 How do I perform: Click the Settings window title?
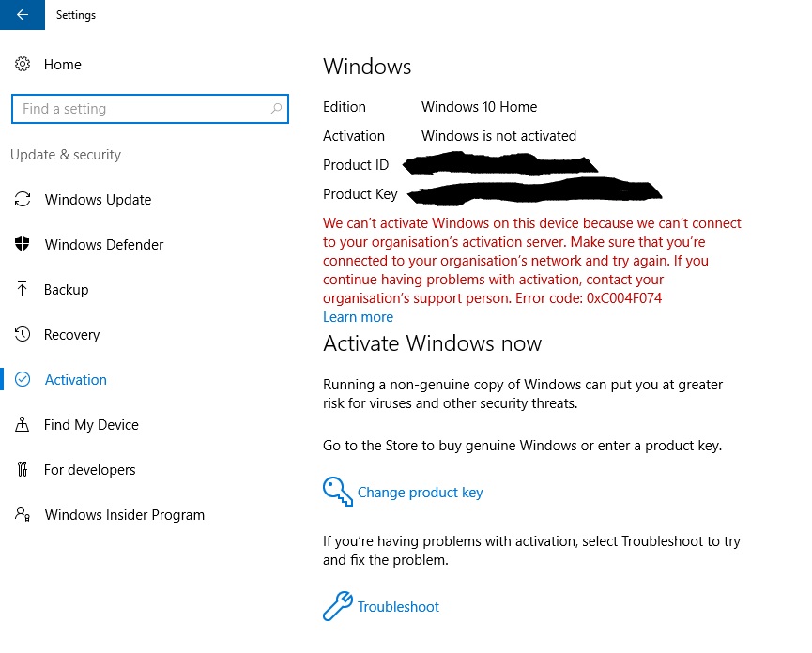pos(76,15)
